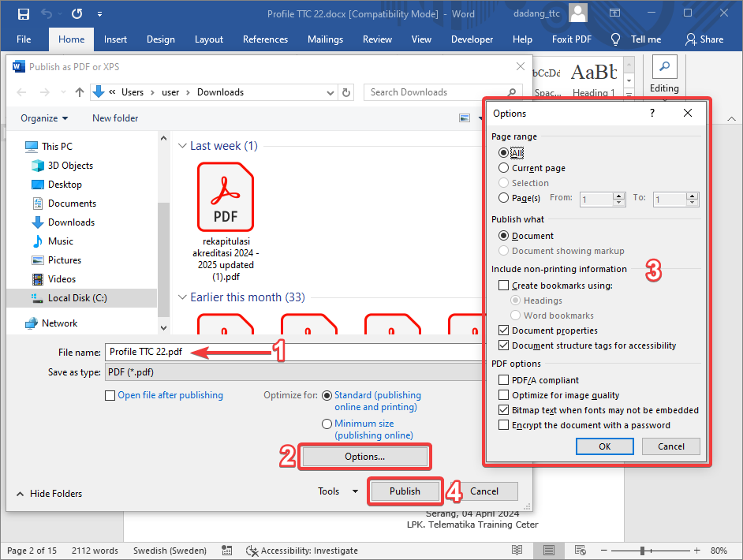Select All page range radio button
The width and height of the screenshot is (743, 560).
point(503,152)
